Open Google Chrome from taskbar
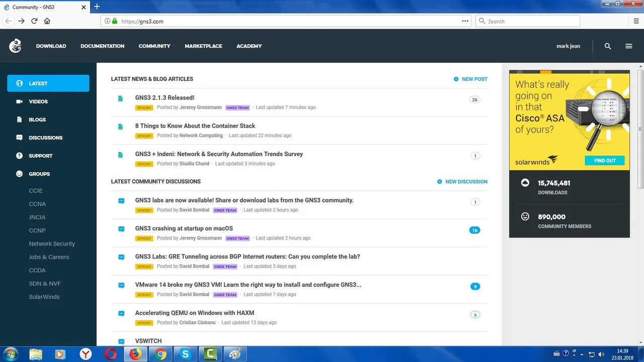Screen dimensions: 644x362 point(161,354)
